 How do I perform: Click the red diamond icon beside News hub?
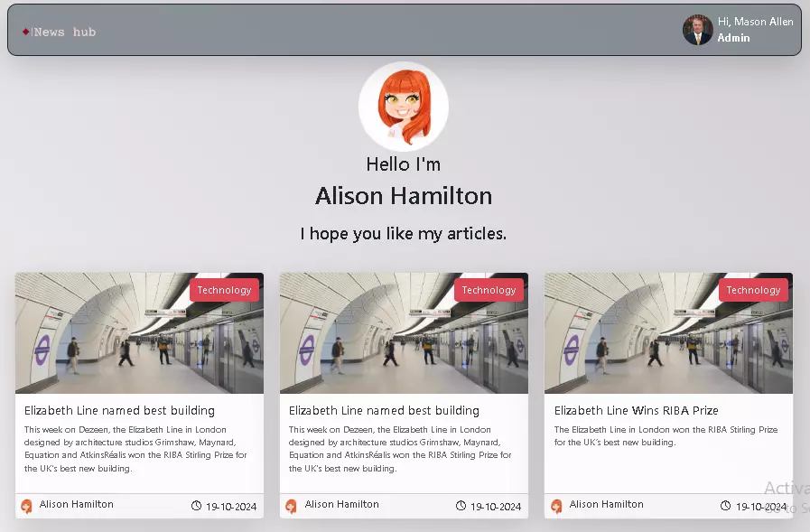[x=26, y=32]
